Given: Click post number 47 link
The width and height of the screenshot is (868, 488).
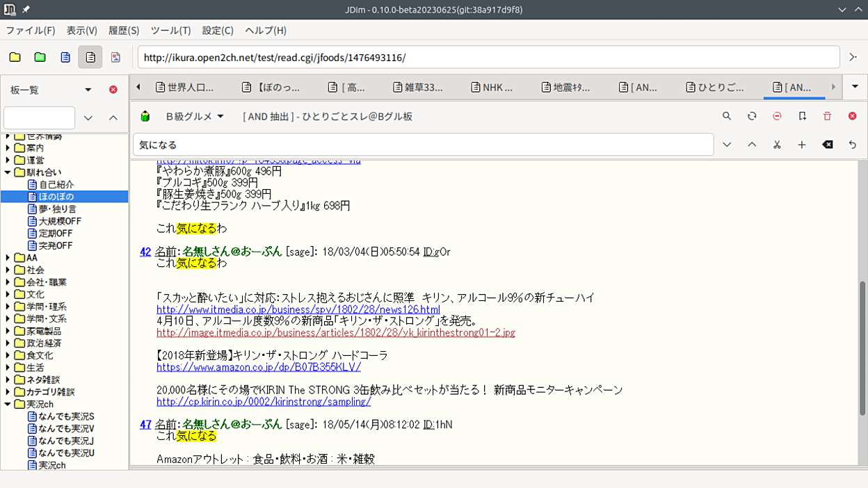Looking at the screenshot, I should 145,424.
